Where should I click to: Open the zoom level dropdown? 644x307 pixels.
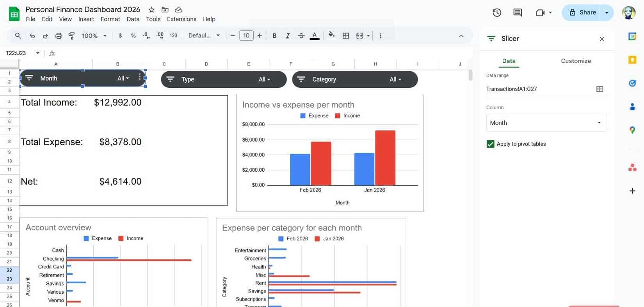point(94,35)
